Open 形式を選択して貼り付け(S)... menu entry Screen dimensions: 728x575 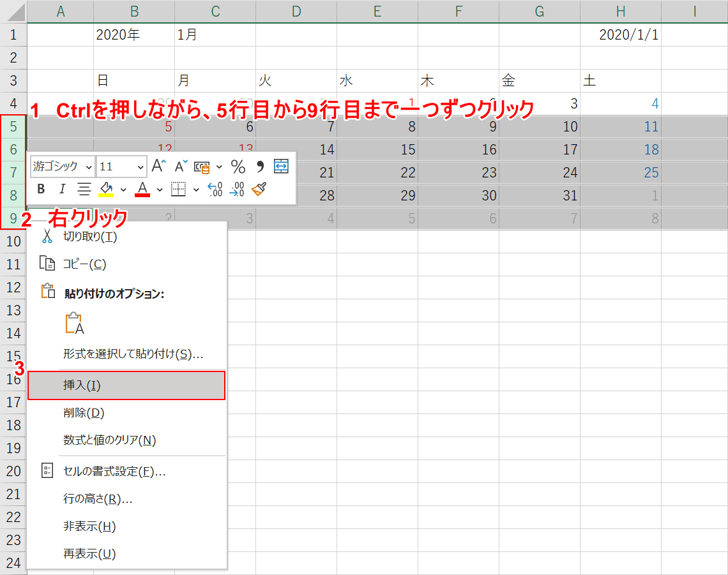pyautogui.click(x=126, y=354)
